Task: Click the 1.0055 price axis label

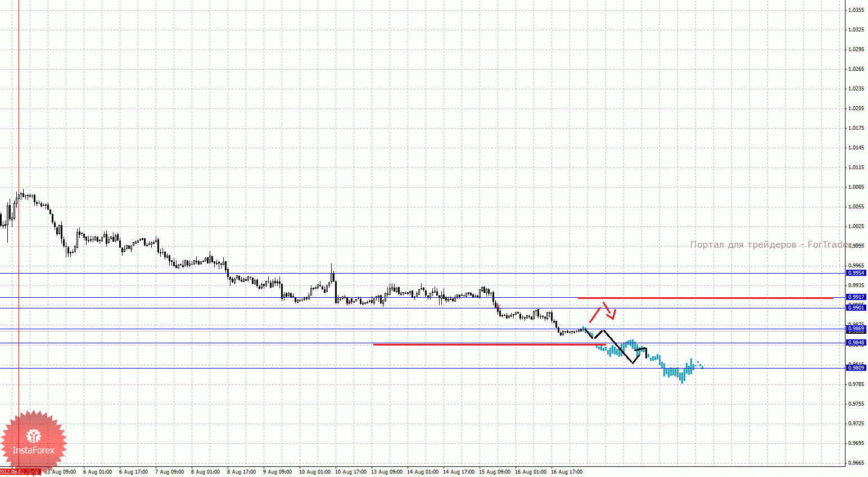Action: point(856,207)
